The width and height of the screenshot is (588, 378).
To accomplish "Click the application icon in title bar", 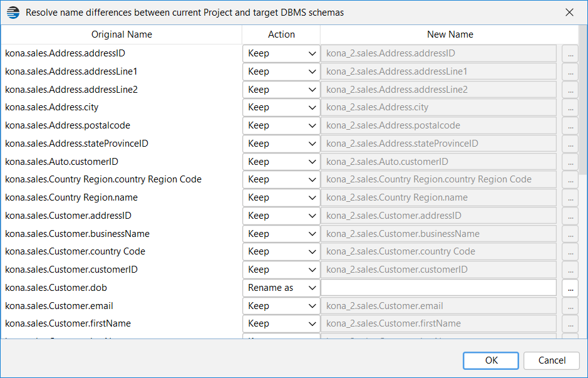I will coord(13,13).
